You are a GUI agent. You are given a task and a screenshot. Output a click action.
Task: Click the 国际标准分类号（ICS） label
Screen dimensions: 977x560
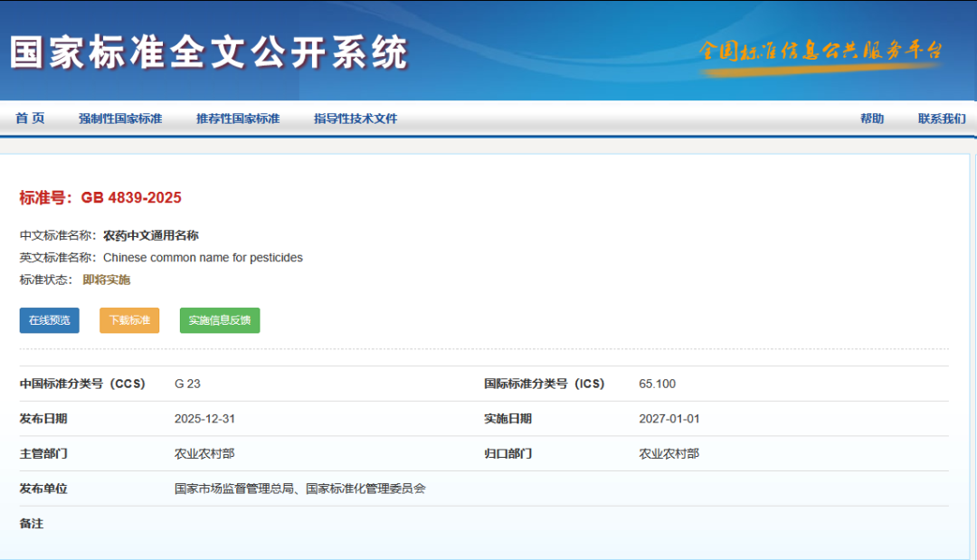click(545, 384)
